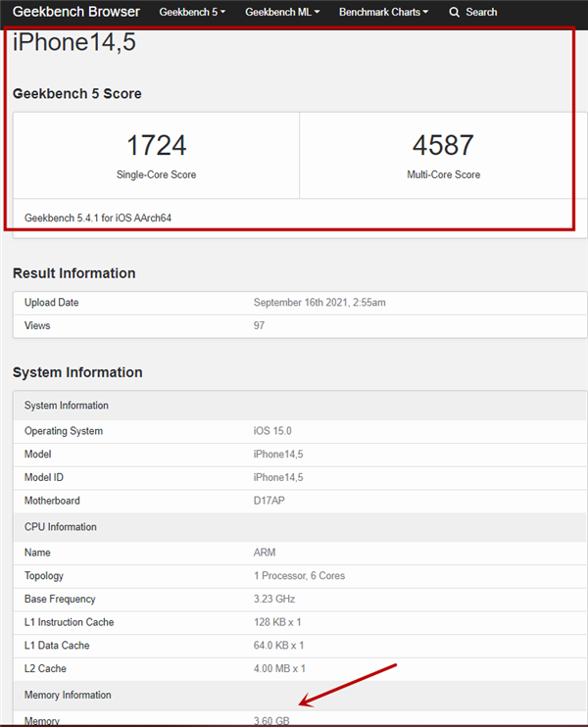This screenshot has width=588, height=727.
Task: Select the Model ID row label
Action: [x=44, y=477]
